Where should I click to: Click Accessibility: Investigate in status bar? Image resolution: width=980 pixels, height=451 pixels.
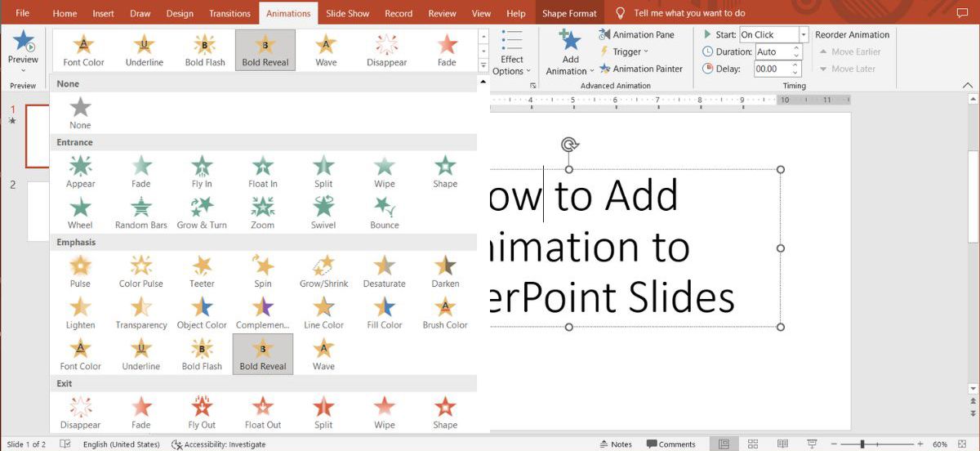(x=218, y=444)
